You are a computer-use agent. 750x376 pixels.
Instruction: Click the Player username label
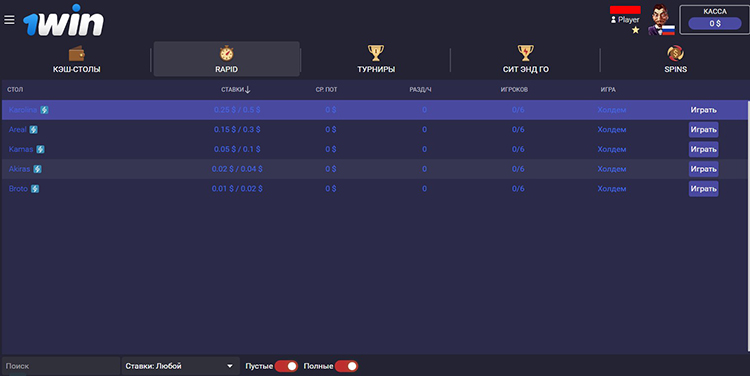629,20
